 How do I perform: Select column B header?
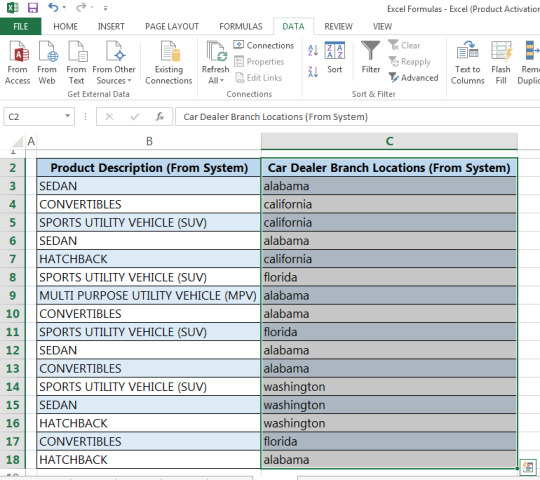(149, 141)
